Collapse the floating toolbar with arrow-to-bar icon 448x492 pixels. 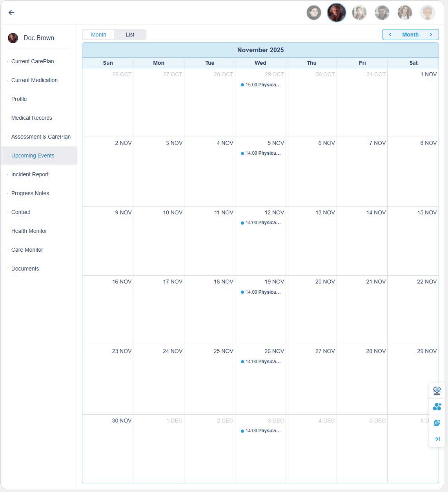point(437,439)
